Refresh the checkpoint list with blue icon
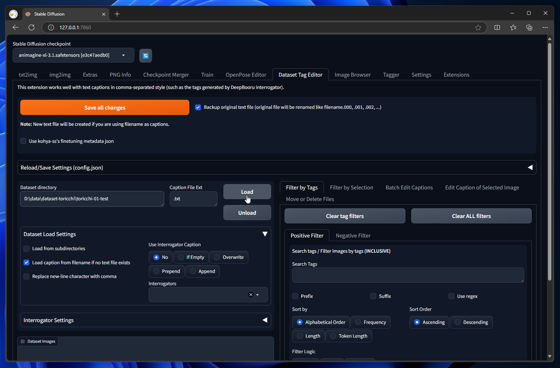Screen dimensions: 560x368 coord(145,56)
